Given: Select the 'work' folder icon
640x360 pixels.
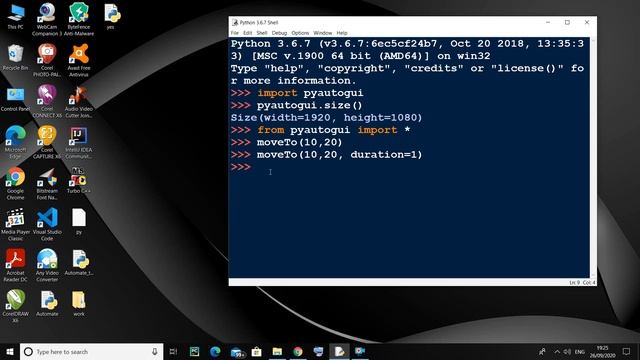Looking at the screenshot, I should click(79, 303).
